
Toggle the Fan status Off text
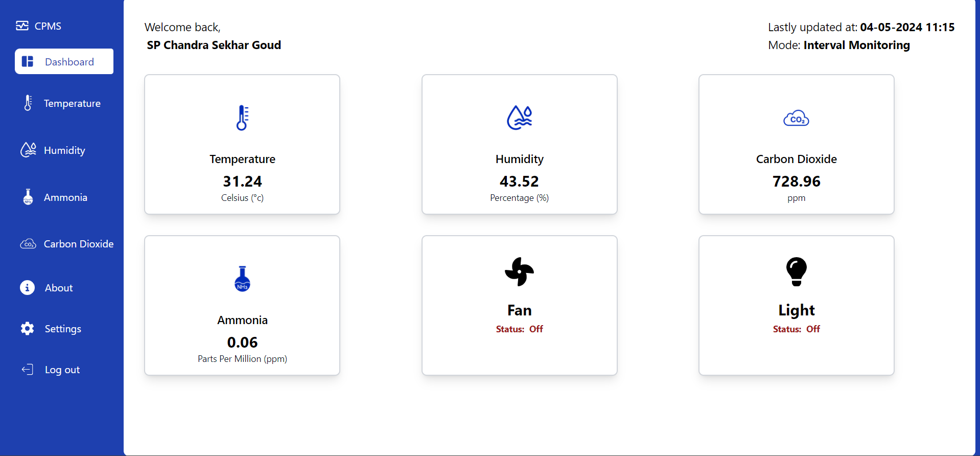[x=536, y=329]
